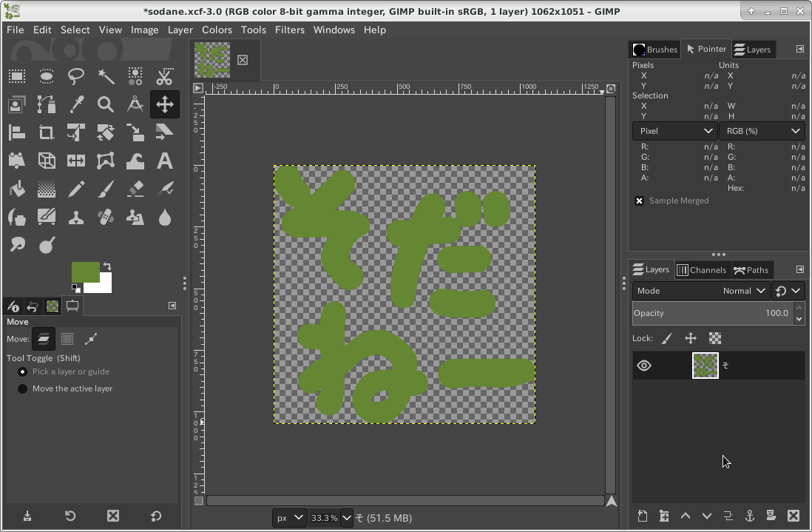The width and height of the screenshot is (812, 532).
Task: Toggle lock pixels brush icon
Action: [666, 339]
